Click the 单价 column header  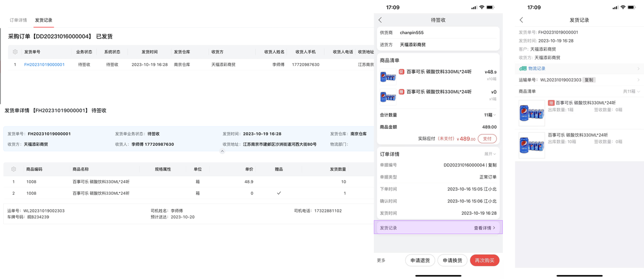click(249, 169)
